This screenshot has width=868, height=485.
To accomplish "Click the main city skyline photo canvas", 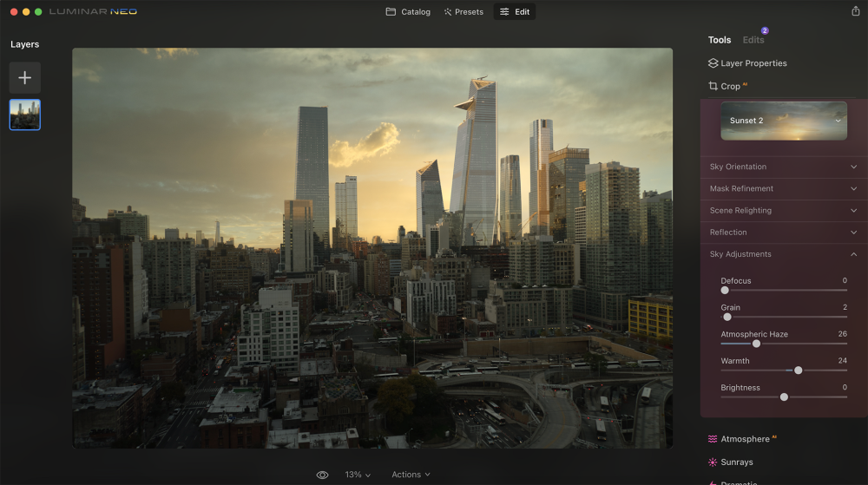I will pyautogui.click(x=372, y=248).
